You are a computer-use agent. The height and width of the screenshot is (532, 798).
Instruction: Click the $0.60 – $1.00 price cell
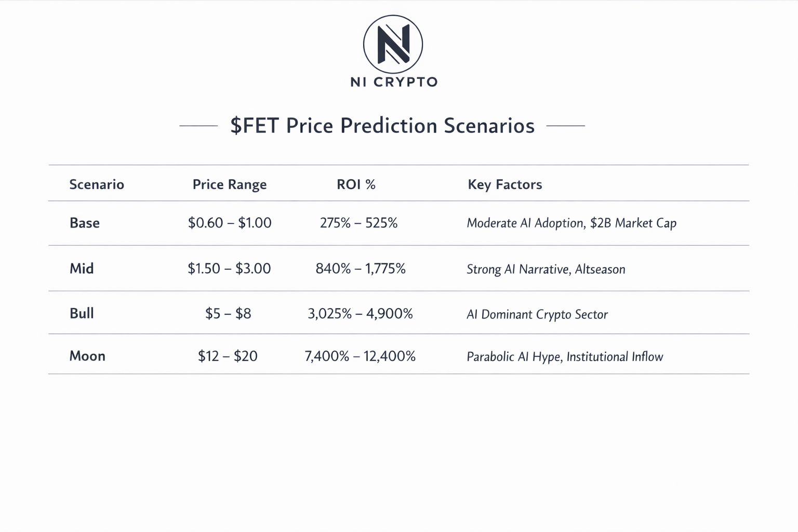230,223
